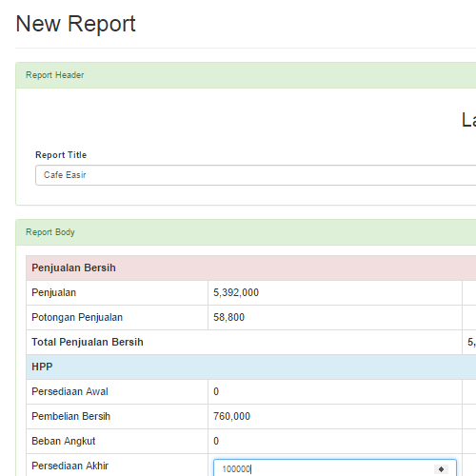476x476 pixels.
Task: Select the Report Header panel heading
Action: coord(246,75)
